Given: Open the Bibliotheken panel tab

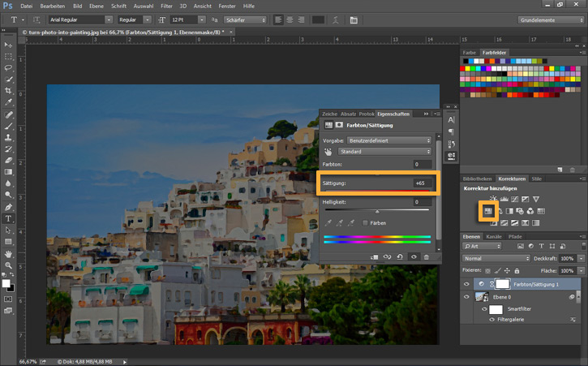Looking at the screenshot, I should [x=477, y=178].
